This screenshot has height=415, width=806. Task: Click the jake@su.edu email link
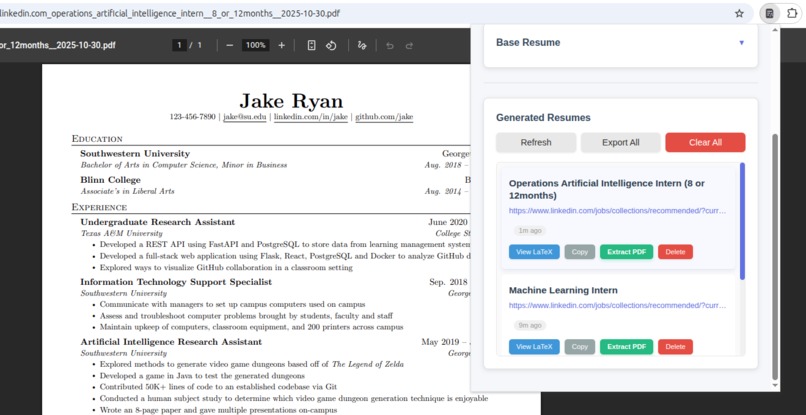click(x=245, y=117)
